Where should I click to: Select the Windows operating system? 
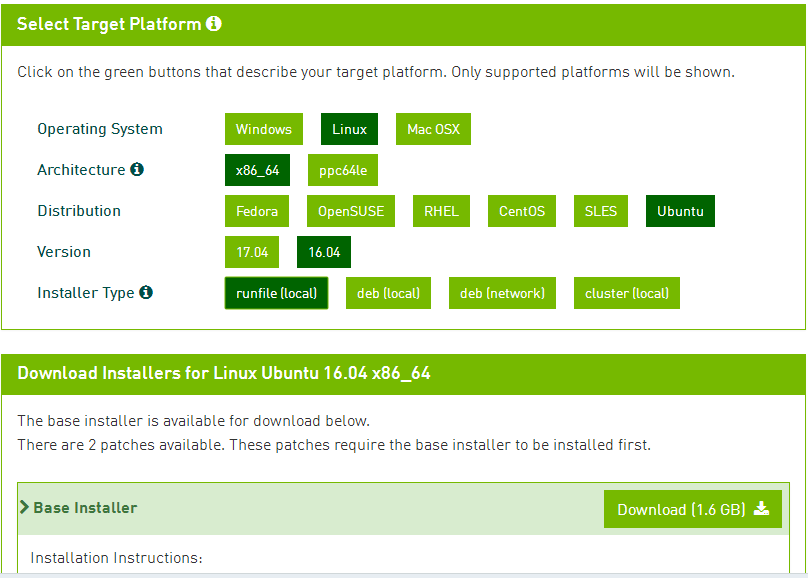[264, 129]
